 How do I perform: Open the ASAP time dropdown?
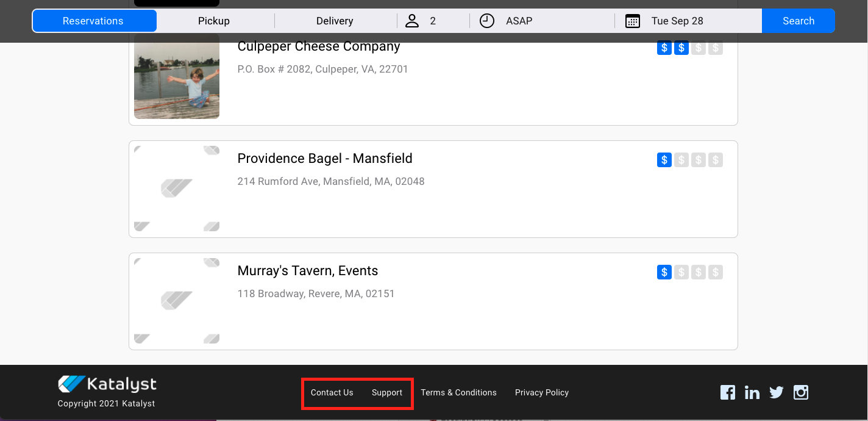[519, 21]
